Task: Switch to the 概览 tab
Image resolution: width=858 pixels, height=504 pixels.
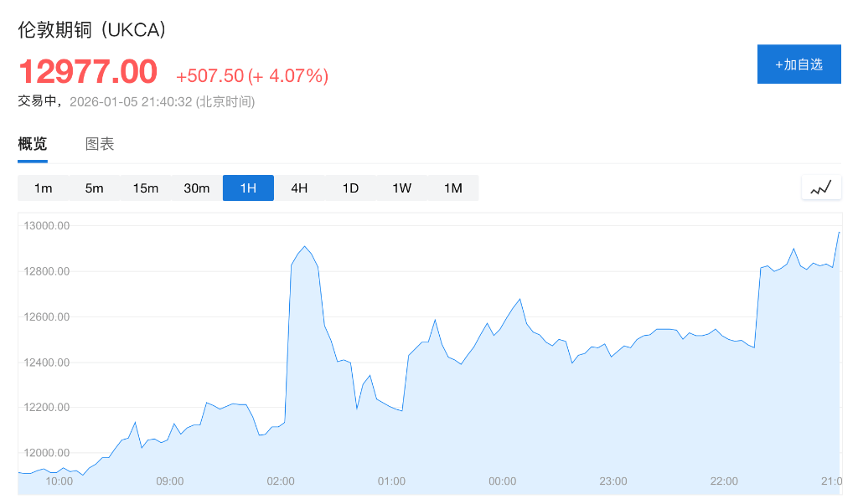Action: (x=33, y=144)
